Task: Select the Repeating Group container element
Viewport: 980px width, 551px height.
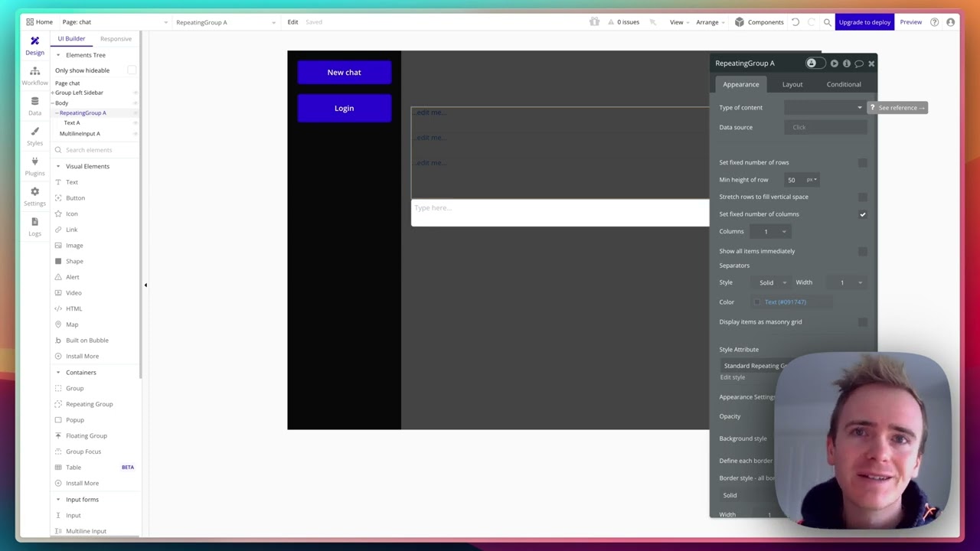Action: click(x=89, y=404)
